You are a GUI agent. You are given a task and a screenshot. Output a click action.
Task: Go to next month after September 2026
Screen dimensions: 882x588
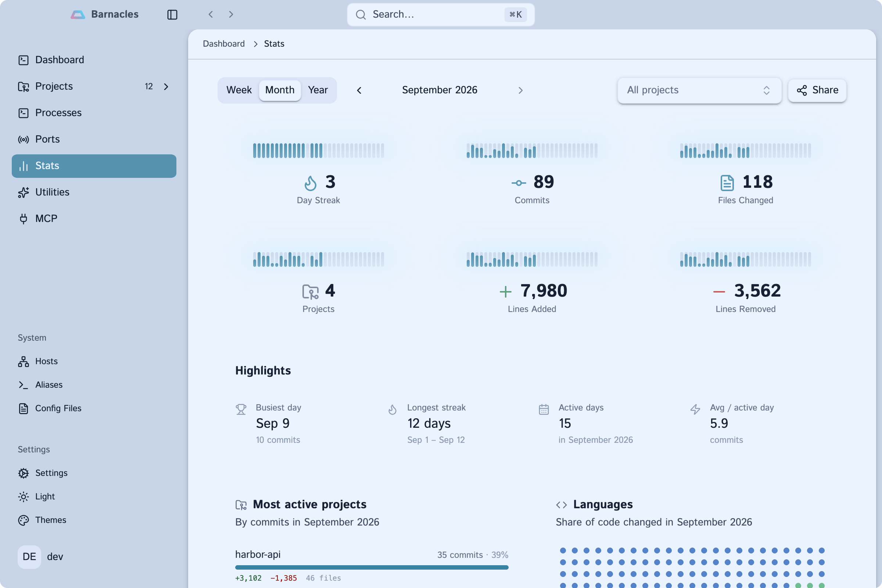pos(520,90)
